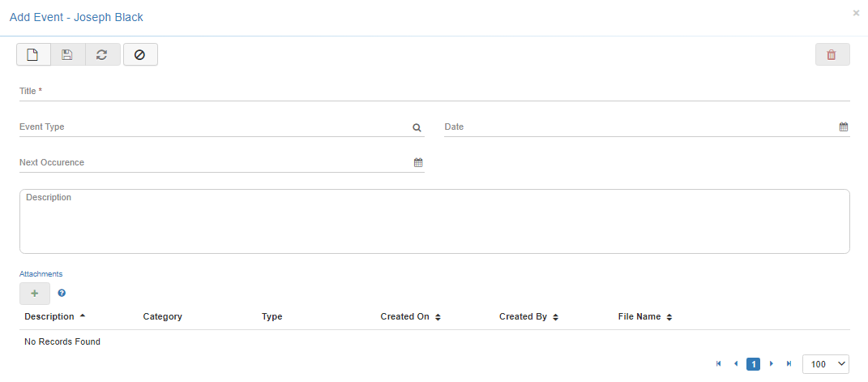This screenshot has height=382, width=868.
Task: Open the Event Type search lookup
Action: pyautogui.click(x=417, y=127)
